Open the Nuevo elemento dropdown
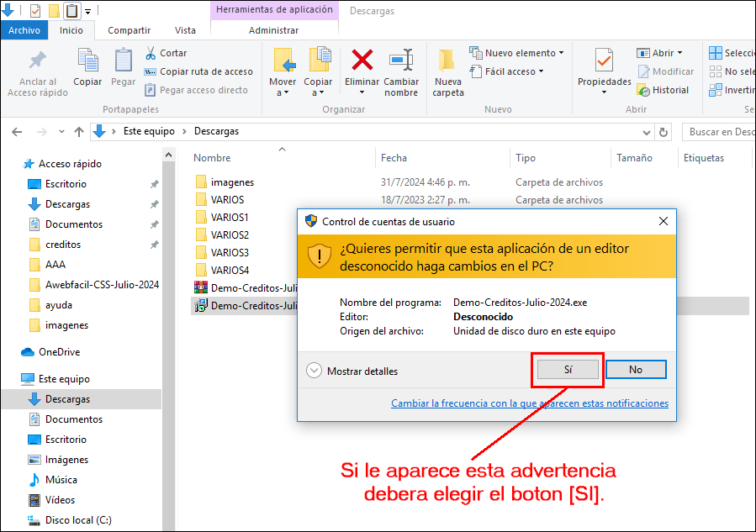756x532 pixels. (x=516, y=53)
